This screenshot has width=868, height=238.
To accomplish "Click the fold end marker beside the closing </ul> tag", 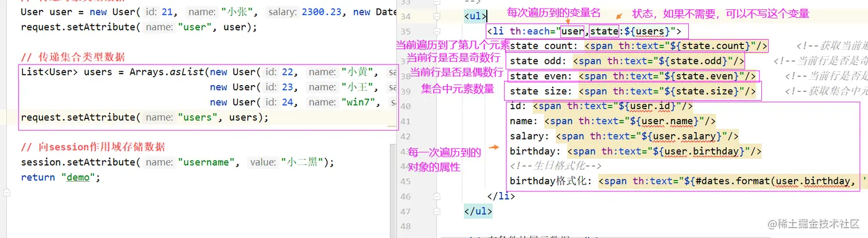I will click(x=437, y=211).
